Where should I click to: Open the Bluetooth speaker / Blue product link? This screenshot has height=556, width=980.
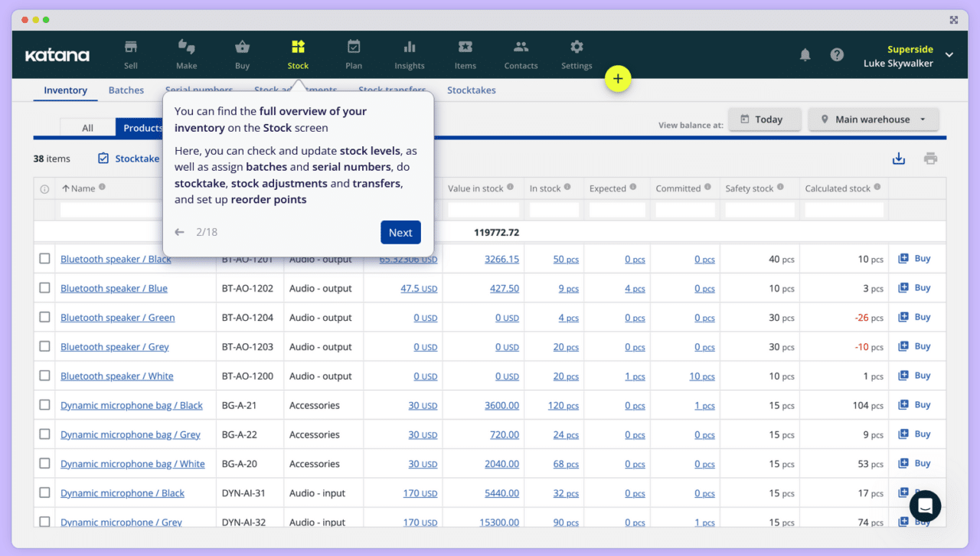(x=113, y=288)
